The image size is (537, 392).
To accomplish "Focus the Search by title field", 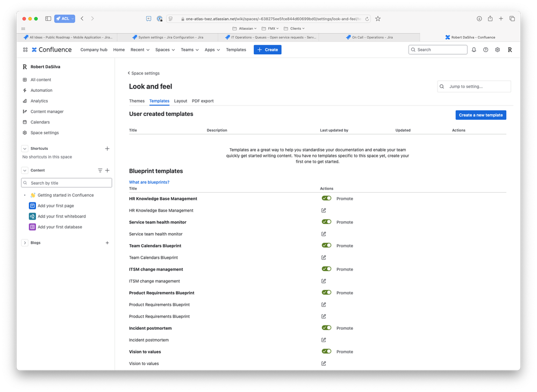I will coord(67,183).
